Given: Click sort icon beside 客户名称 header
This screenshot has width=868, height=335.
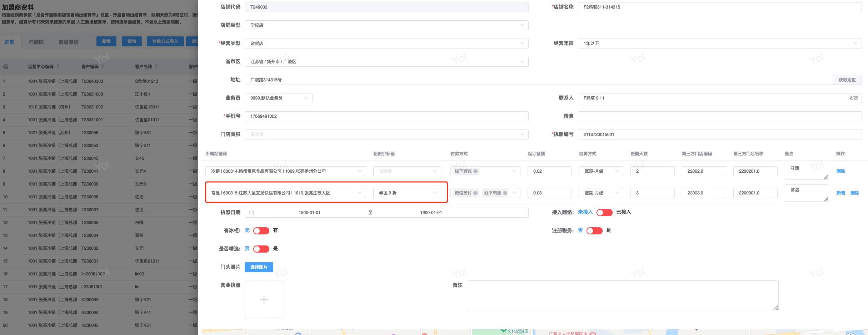Looking at the screenshot, I should pyautogui.click(x=156, y=67).
